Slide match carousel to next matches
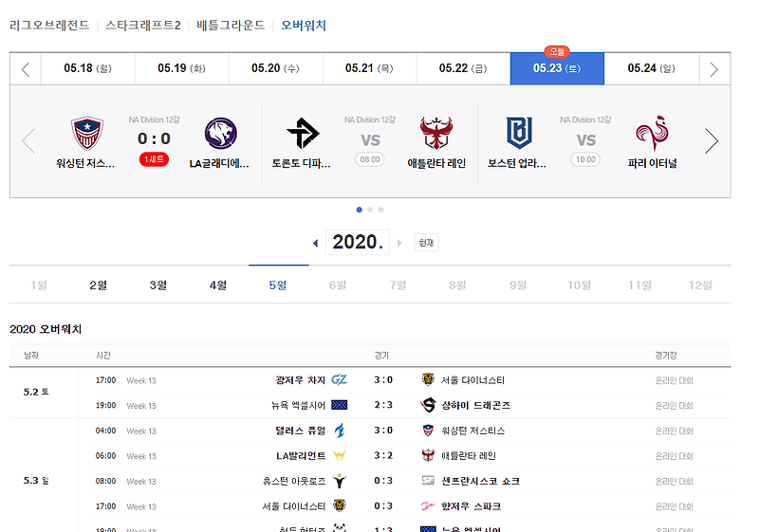 coord(712,140)
